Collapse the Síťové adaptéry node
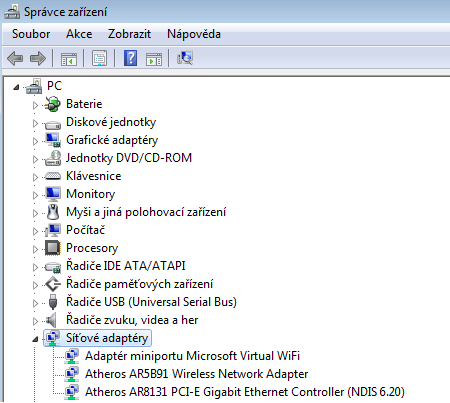 pyautogui.click(x=35, y=339)
